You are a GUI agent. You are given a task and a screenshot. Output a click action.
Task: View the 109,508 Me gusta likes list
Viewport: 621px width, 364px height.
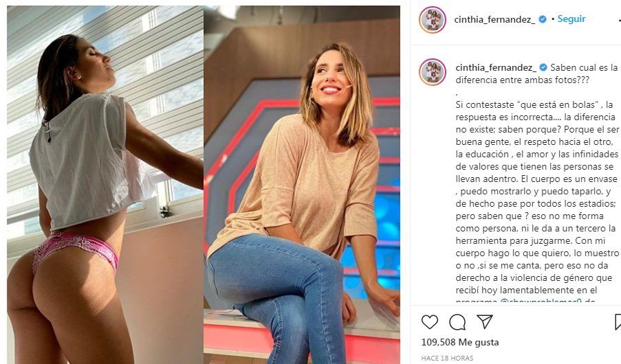[x=460, y=342]
